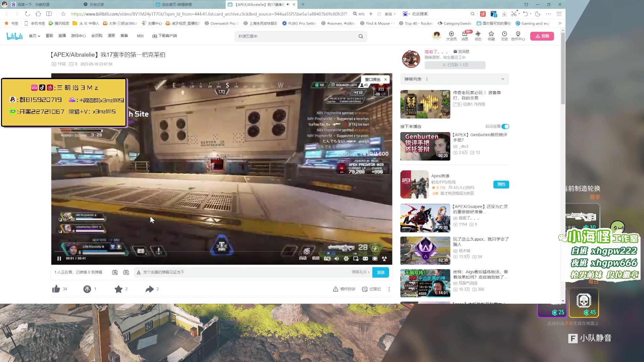This screenshot has width=644, height=362.
Task: Give a coin to the video
Action: 87,289
